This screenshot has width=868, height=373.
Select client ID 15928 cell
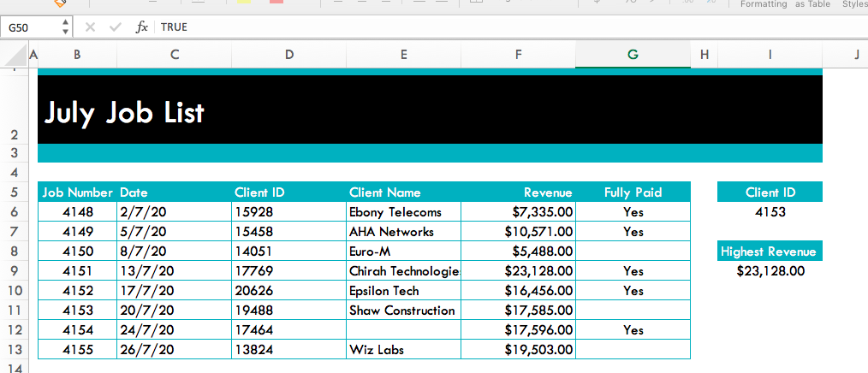[x=289, y=212]
